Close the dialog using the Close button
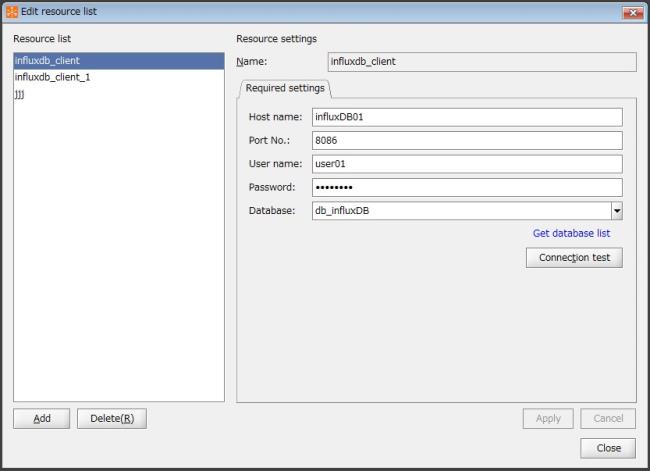 (x=608, y=448)
